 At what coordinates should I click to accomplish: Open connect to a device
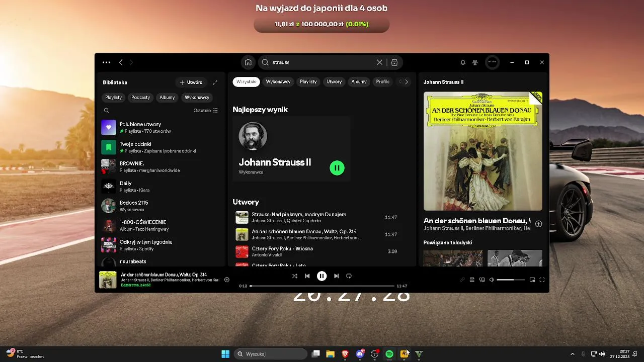coord(482,280)
